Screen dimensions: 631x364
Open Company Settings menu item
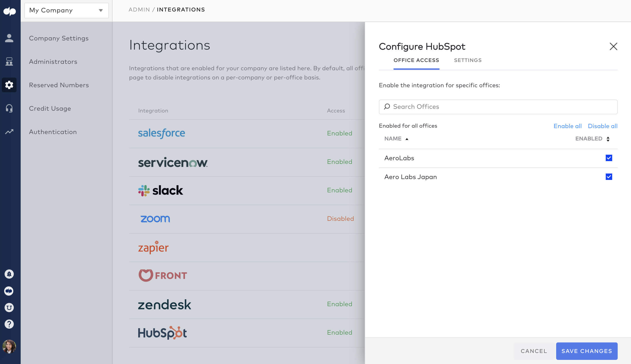(59, 38)
